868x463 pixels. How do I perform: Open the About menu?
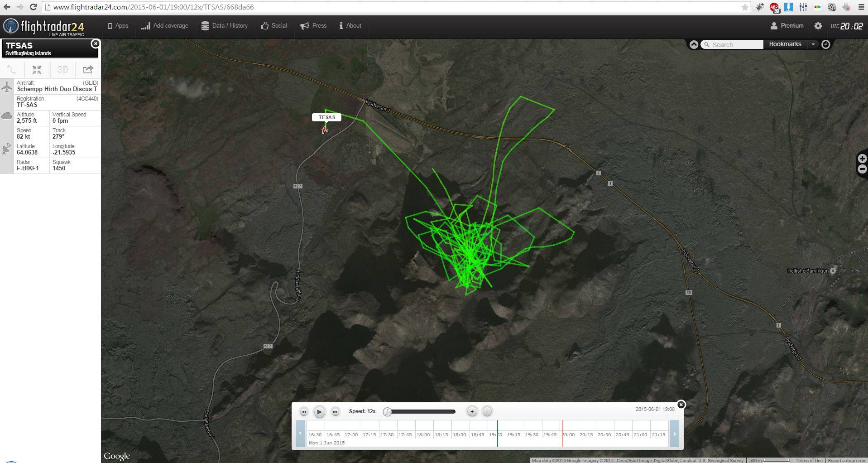[350, 26]
